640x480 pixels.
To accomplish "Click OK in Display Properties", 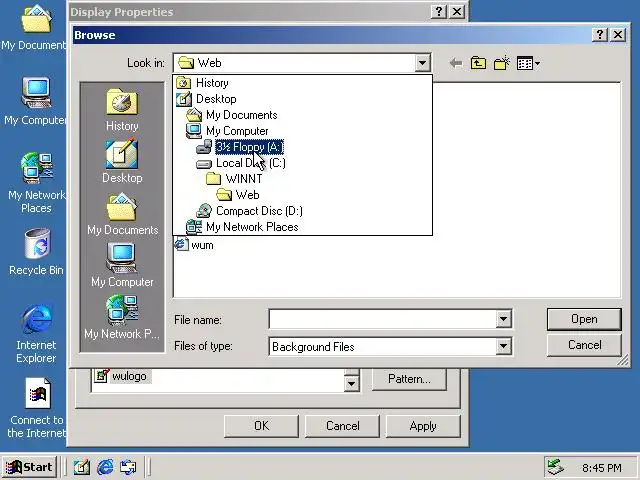I will point(261,426).
